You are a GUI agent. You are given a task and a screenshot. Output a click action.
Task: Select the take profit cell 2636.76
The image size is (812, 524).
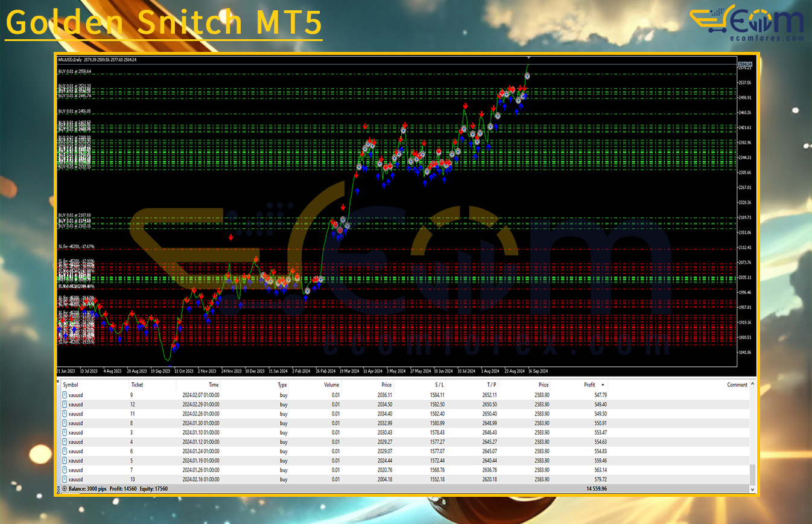(490, 470)
